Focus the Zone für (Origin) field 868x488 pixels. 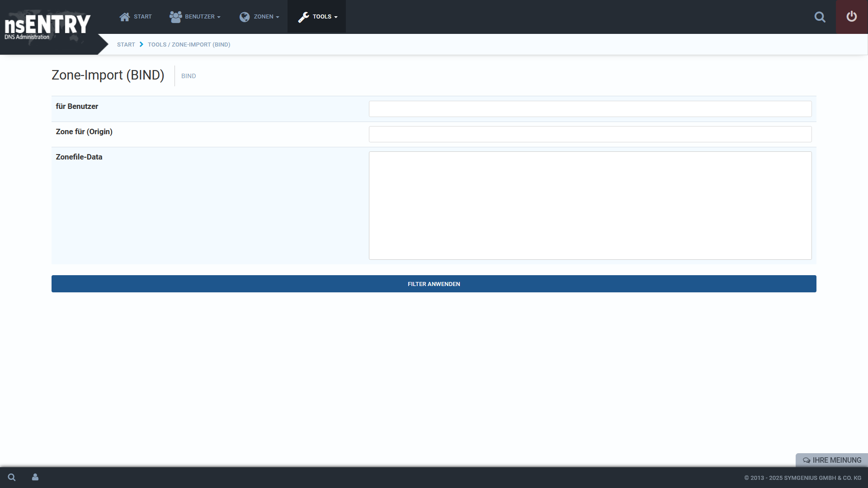[590, 134]
